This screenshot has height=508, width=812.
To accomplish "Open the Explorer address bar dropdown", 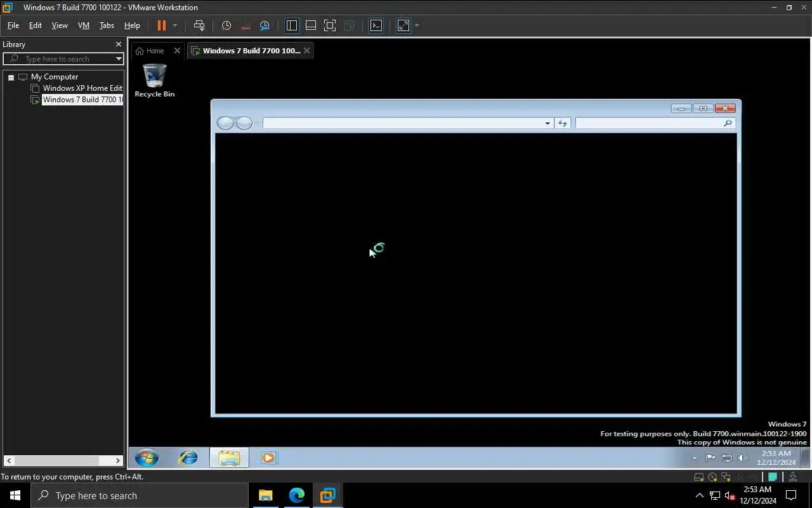I will 547,123.
